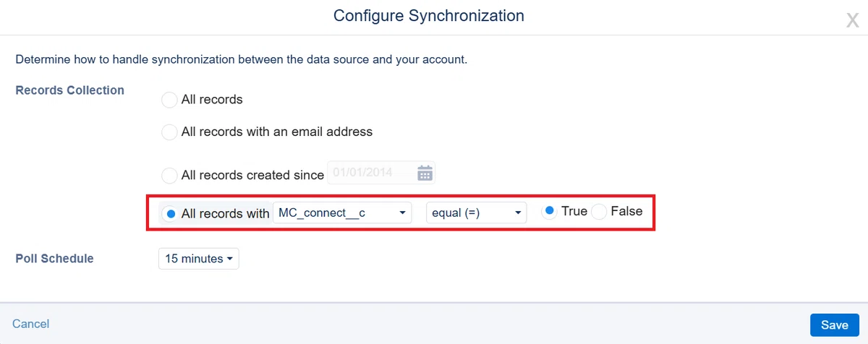Click the Records Collection label
Screen dimensions: 868x344
pos(69,90)
